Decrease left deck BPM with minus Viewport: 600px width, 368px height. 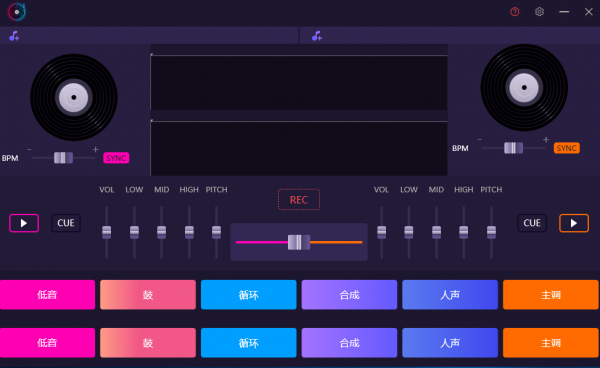coord(29,150)
